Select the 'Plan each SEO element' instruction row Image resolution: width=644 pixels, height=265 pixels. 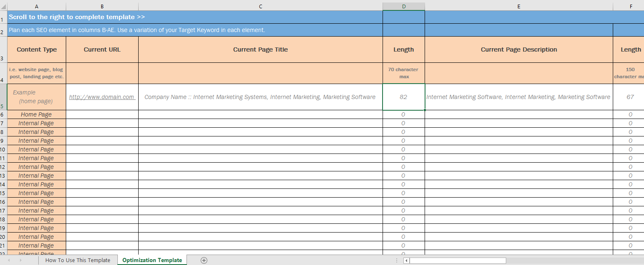pyautogui.click(x=195, y=30)
